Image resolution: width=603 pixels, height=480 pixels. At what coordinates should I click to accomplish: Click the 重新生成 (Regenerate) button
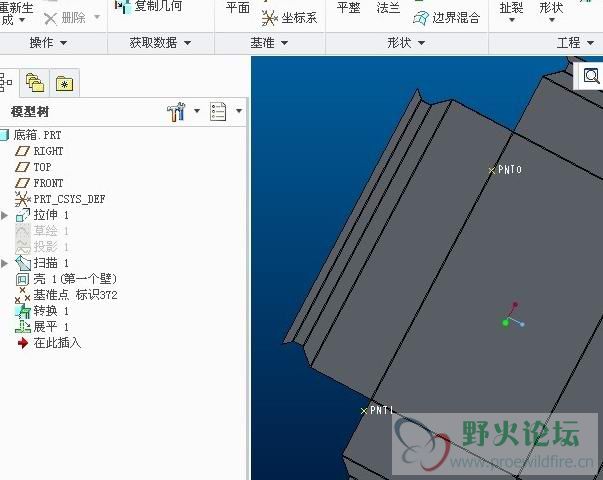(16, 12)
